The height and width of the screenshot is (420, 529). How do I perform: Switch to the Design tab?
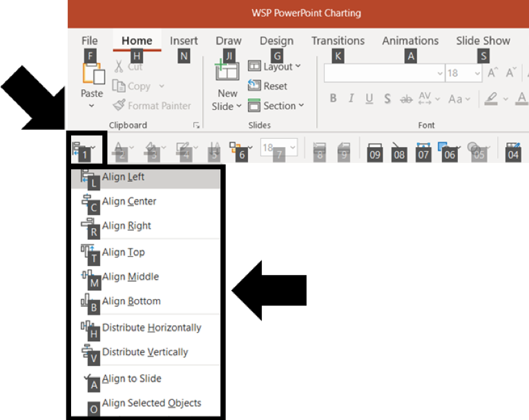276,41
